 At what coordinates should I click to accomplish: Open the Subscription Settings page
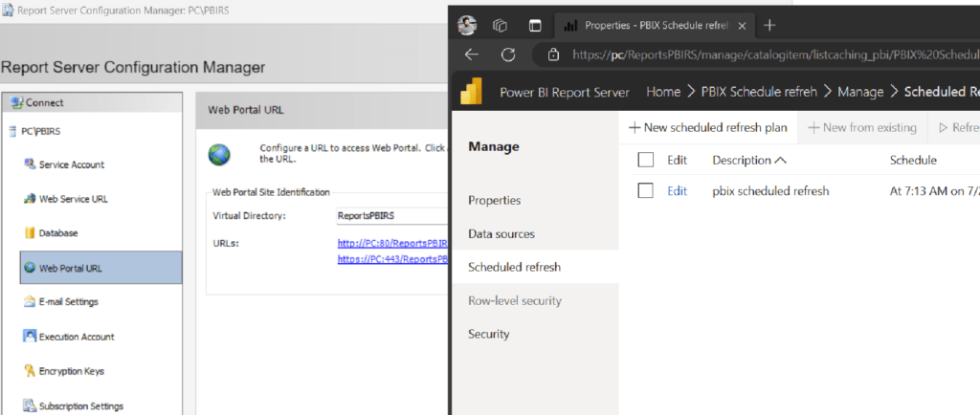[81, 405]
